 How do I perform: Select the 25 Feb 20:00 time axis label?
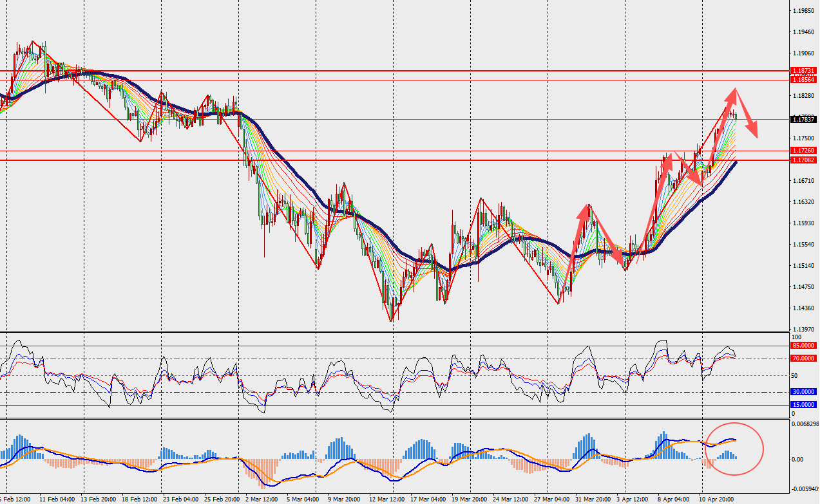point(222,499)
